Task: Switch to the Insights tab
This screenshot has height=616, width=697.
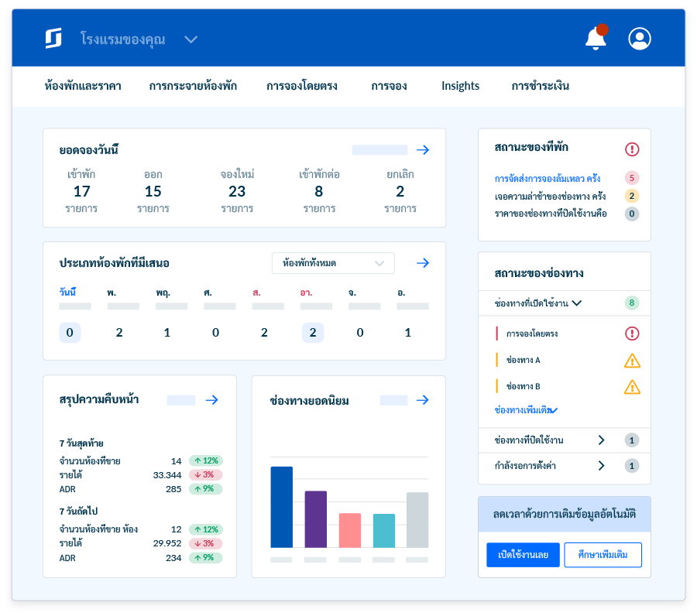Action: tap(460, 86)
